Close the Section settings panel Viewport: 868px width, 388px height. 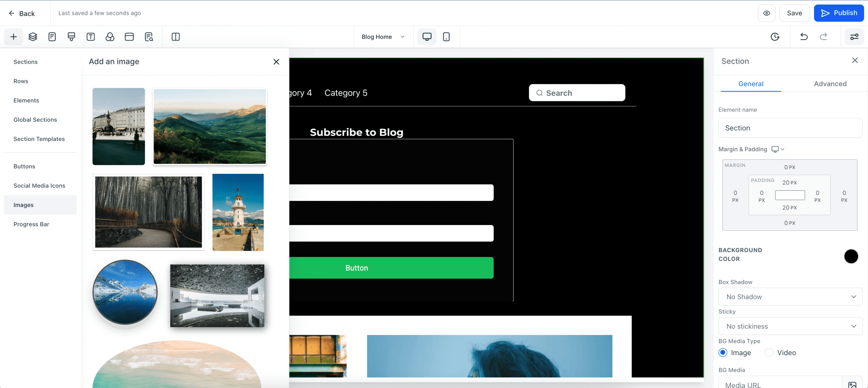click(855, 60)
